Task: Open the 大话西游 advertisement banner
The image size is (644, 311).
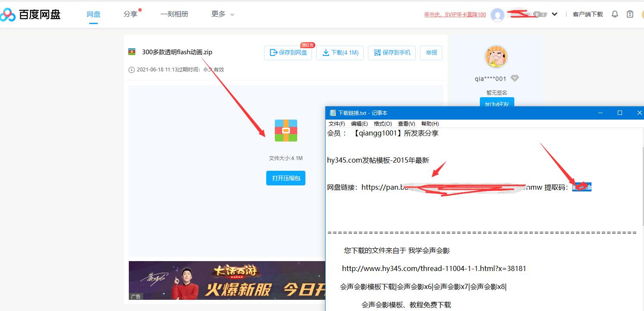Action: click(227, 280)
